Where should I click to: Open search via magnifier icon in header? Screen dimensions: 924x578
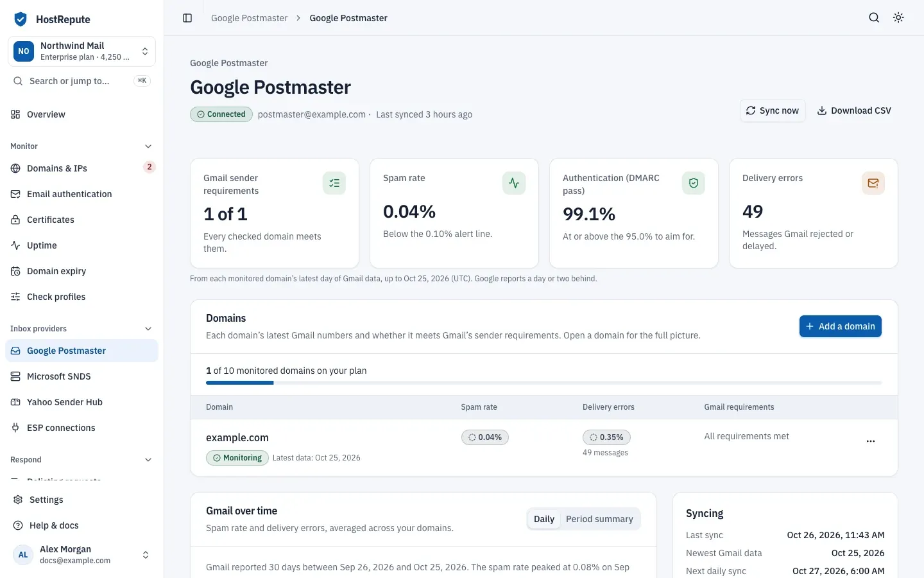(x=874, y=18)
